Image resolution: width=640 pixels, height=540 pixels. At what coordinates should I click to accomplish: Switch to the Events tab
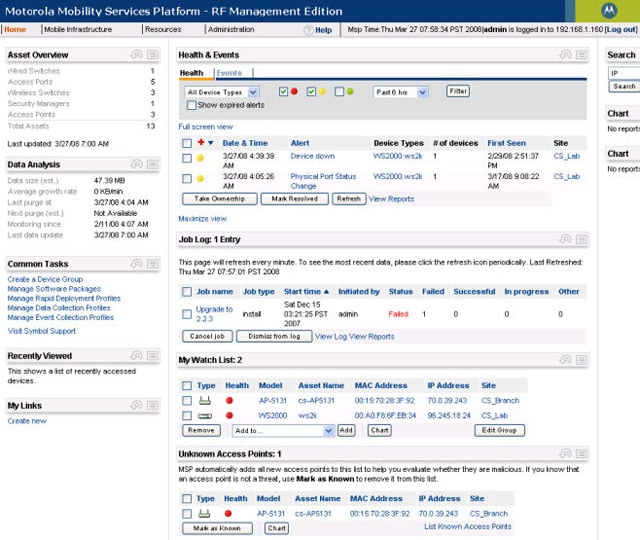click(228, 73)
